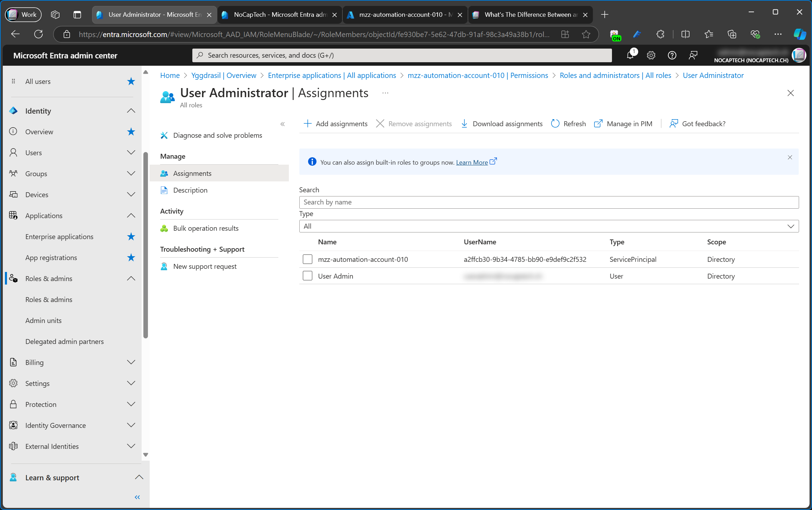Dismiss the info banner X

(x=790, y=157)
